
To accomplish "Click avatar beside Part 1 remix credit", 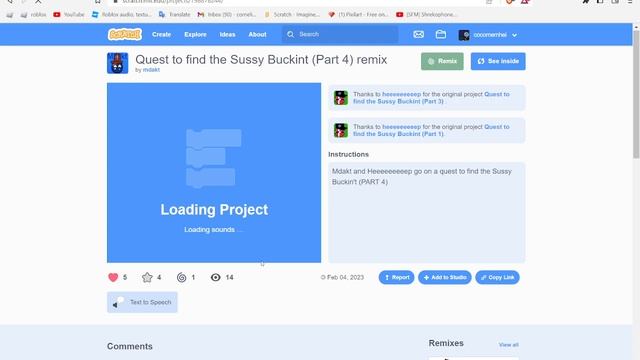I will (x=341, y=130).
